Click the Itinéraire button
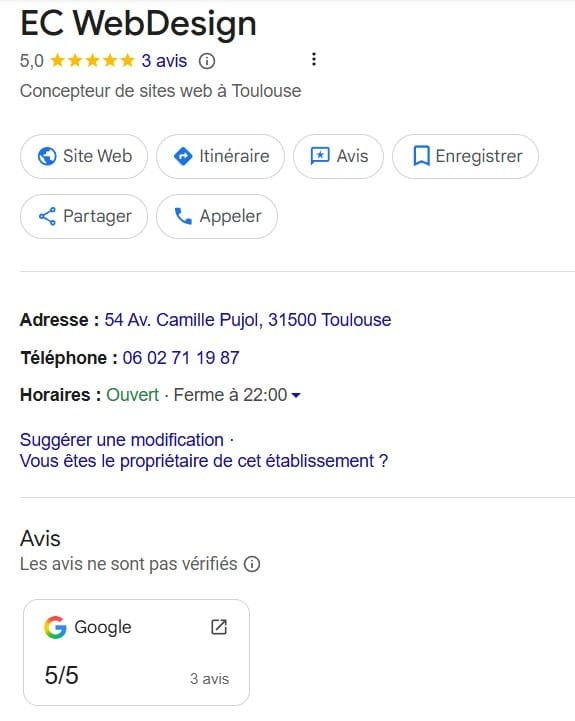575x721 pixels. (220, 156)
